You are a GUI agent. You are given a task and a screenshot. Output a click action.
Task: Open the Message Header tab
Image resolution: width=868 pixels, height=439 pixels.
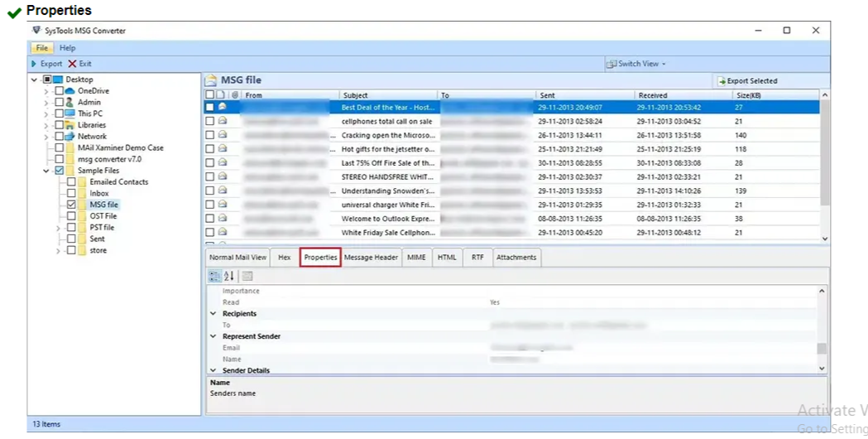[x=371, y=258]
